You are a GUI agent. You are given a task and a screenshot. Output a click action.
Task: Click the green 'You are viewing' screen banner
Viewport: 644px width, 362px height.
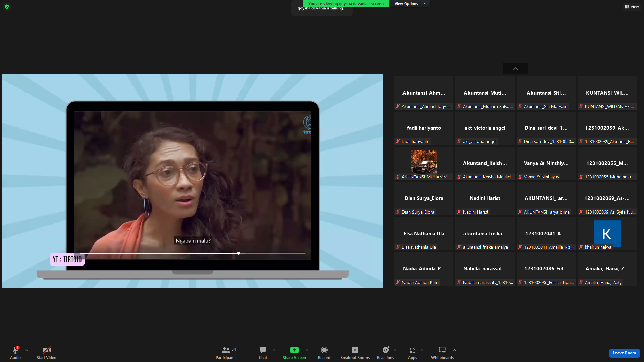click(346, 4)
